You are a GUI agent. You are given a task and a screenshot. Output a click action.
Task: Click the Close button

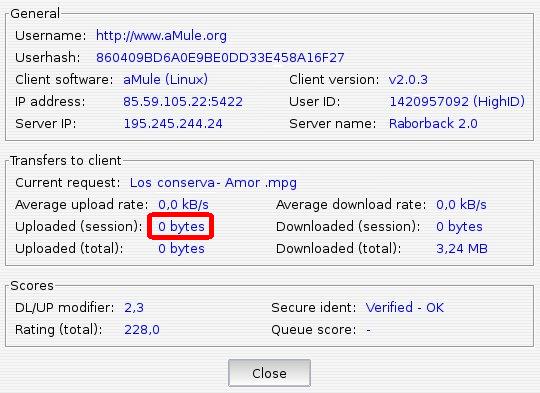click(269, 373)
